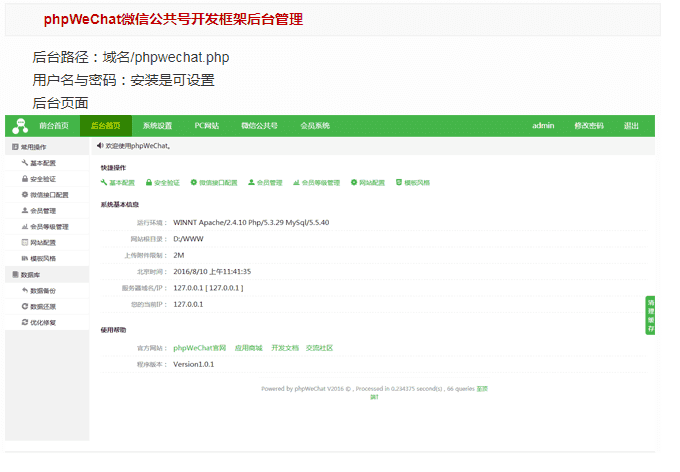The image size is (680, 472).
Task: Click the gear icon before 微信接口配置 in 快捷操作
Action: click(194, 182)
